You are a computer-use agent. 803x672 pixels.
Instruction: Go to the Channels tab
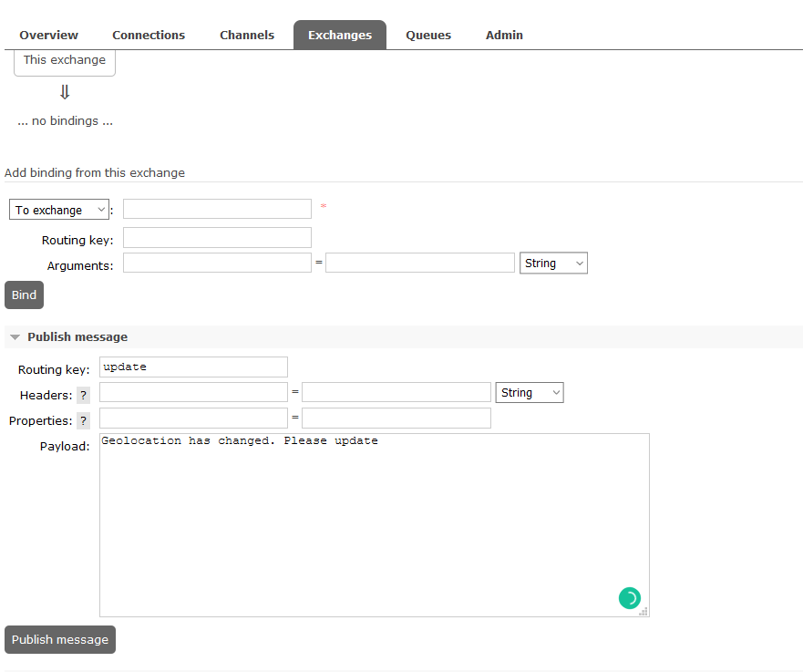(x=247, y=35)
